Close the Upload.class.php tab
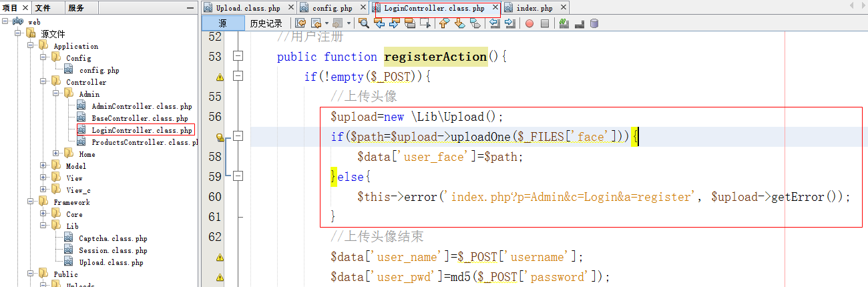The image size is (868, 287). coord(289,8)
